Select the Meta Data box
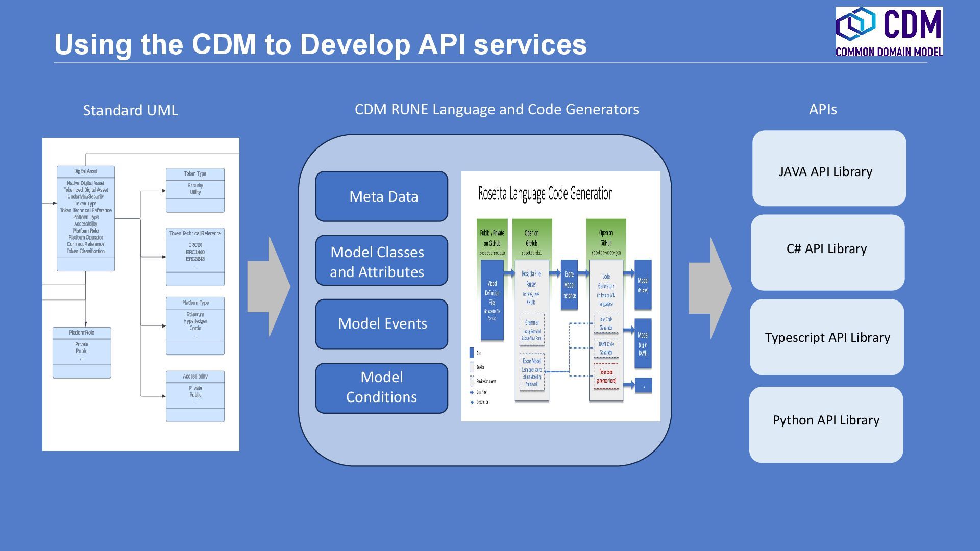 pyautogui.click(x=382, y=196)
